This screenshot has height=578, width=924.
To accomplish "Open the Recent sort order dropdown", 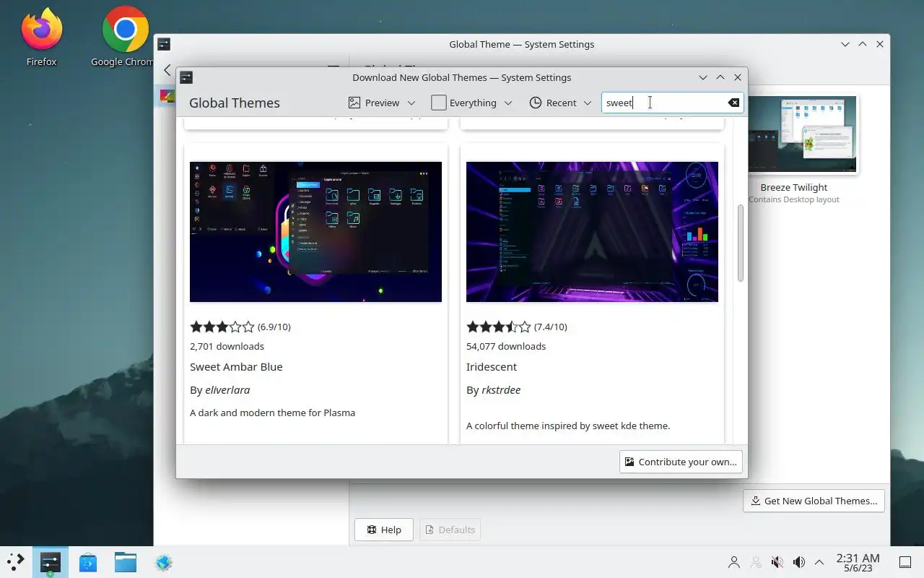I will click(561, 103).
